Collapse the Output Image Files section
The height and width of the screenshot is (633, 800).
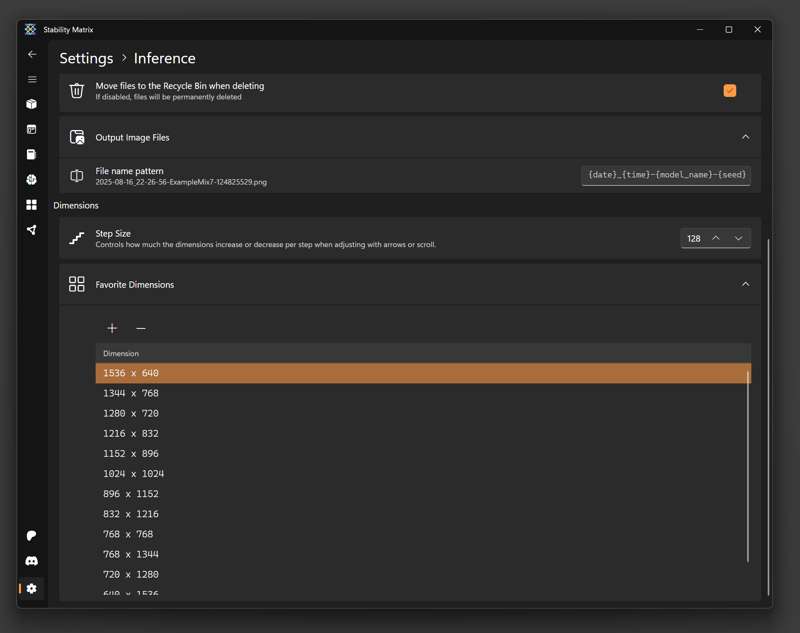(x=745, y=137)
